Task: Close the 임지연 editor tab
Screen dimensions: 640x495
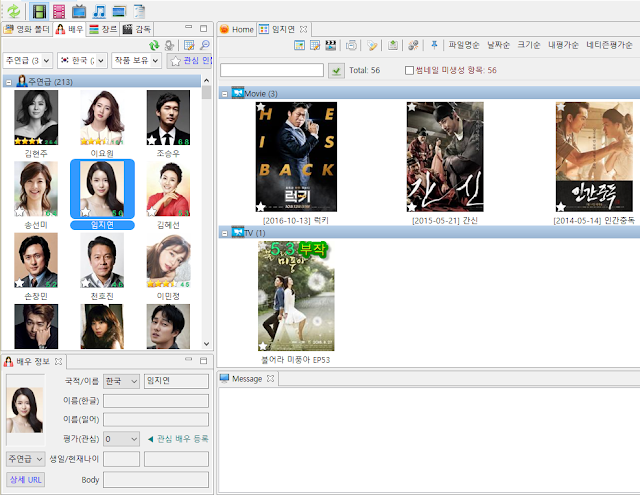Action: [x=303, y=29]
